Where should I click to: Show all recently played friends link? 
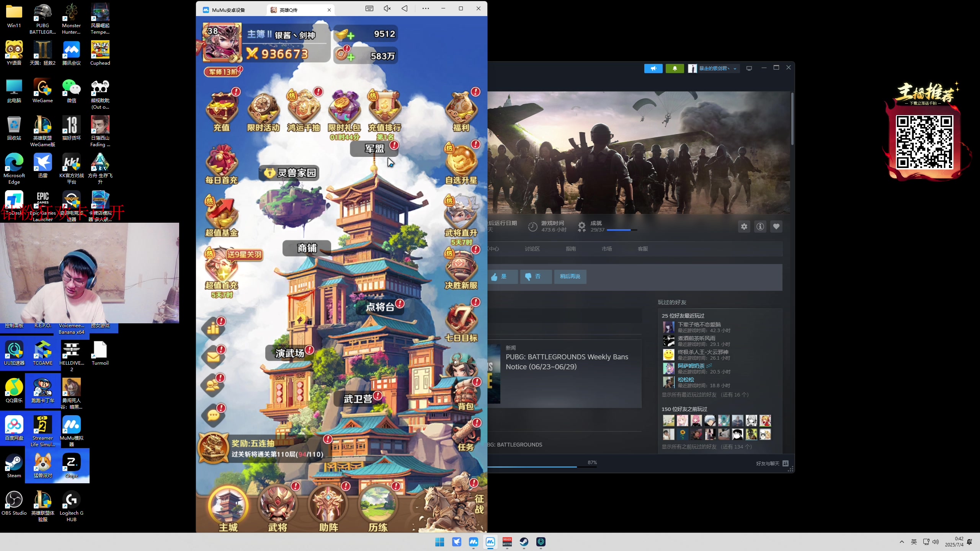(x=705, y=395)
